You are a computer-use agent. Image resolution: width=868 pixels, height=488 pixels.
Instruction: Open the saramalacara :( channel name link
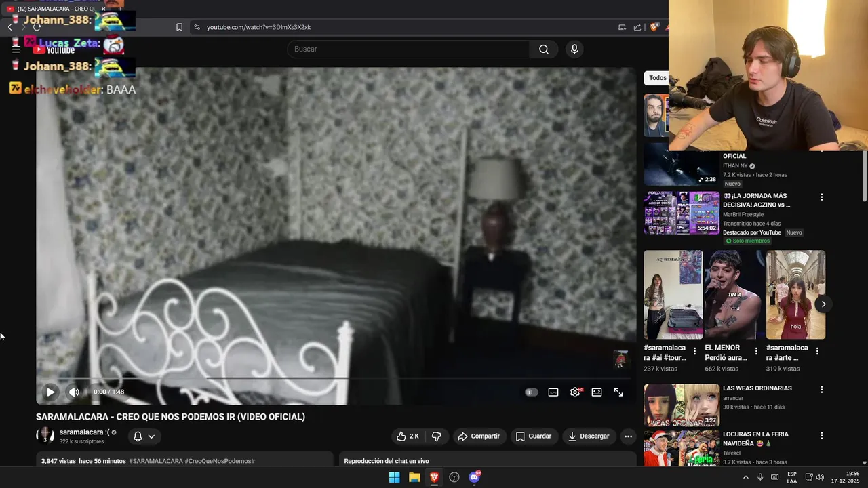[x=84, y=432]
